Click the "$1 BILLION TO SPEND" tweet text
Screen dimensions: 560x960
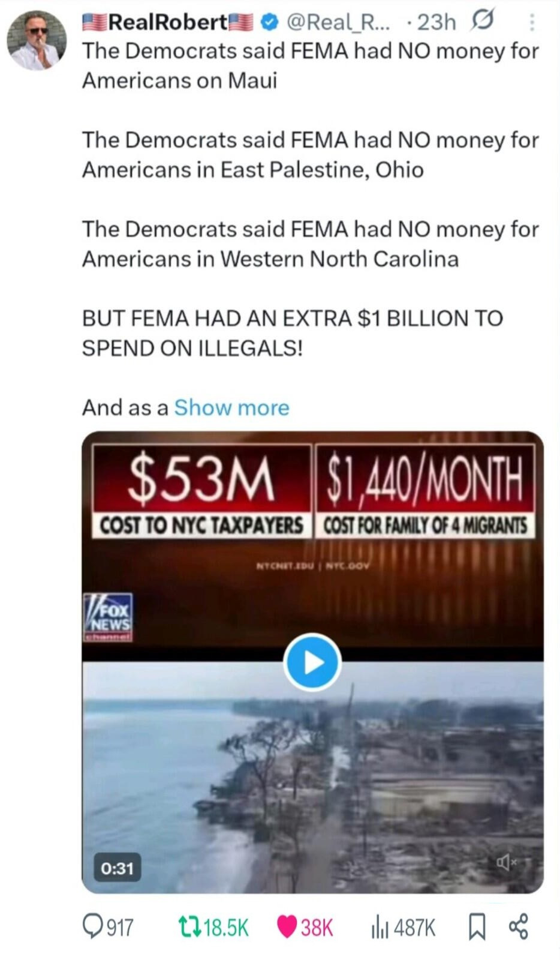pos(292,333)
